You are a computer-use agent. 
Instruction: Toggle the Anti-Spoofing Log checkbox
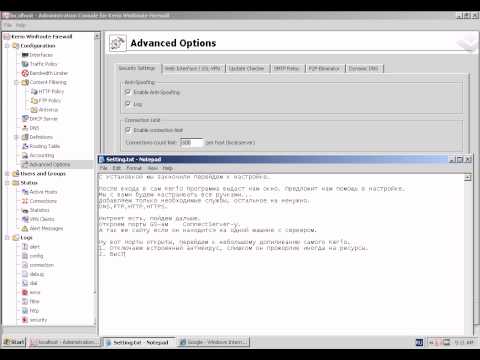[128, 104]
